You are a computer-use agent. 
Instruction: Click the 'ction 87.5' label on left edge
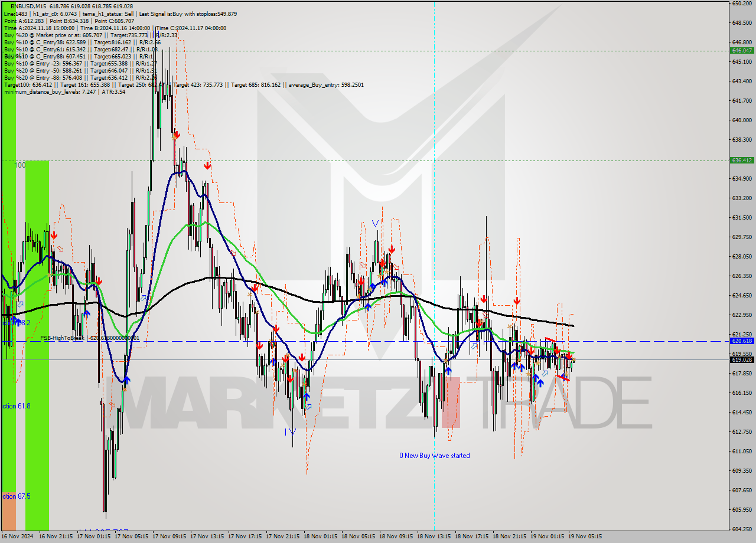click(x=15, y=496)
